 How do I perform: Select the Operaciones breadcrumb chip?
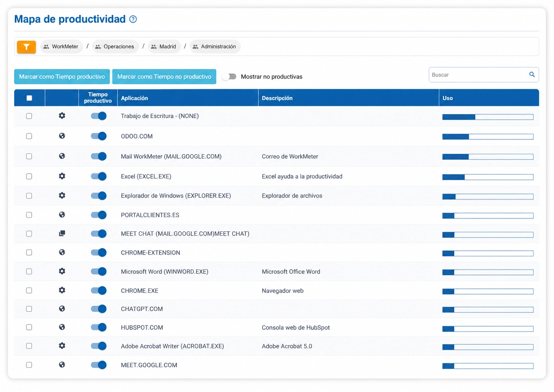115,46
